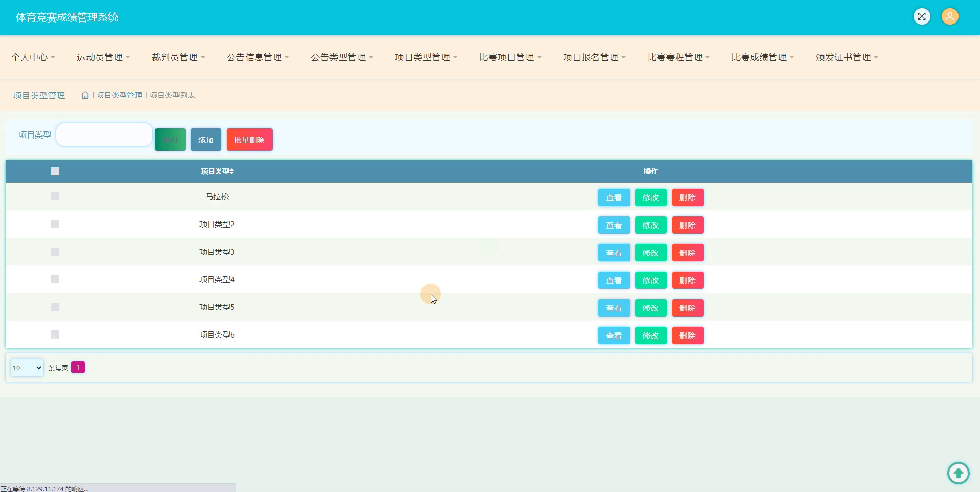Click the home icon in breadcrumb

tap(85, 95)
